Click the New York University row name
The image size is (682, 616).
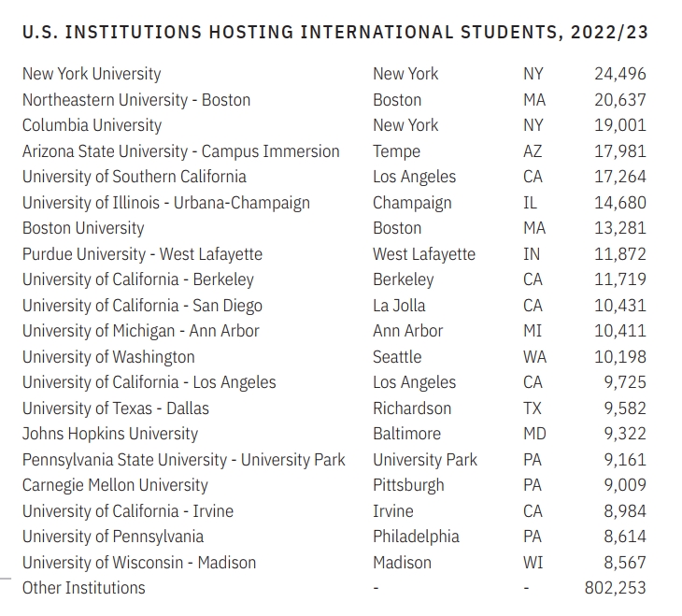[x=92, y=74]
